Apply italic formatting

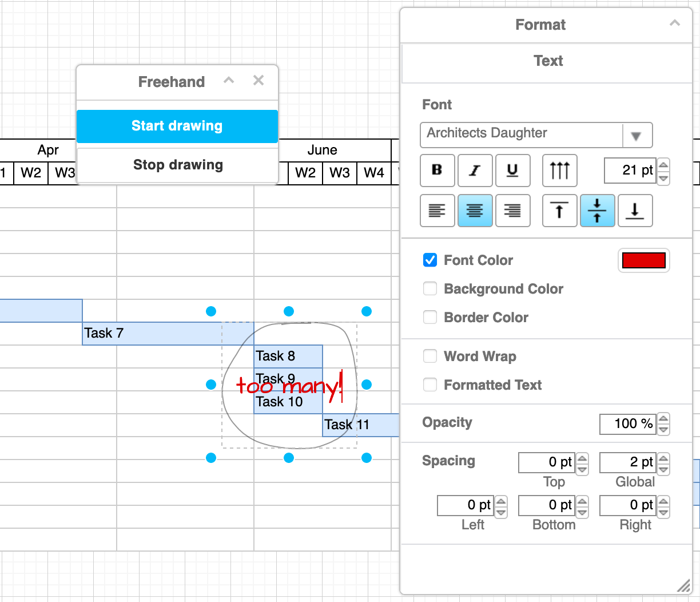click(475, 170)
